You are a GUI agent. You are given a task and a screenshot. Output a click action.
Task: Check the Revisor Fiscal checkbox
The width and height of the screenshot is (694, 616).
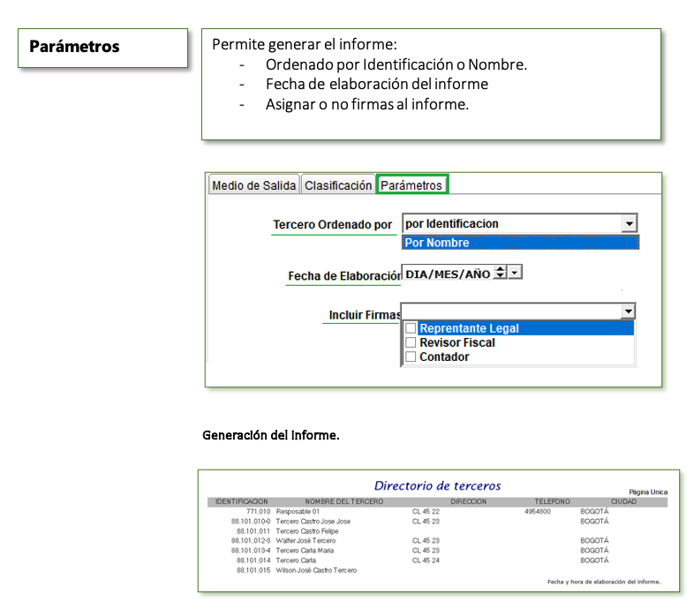[411, 342]
